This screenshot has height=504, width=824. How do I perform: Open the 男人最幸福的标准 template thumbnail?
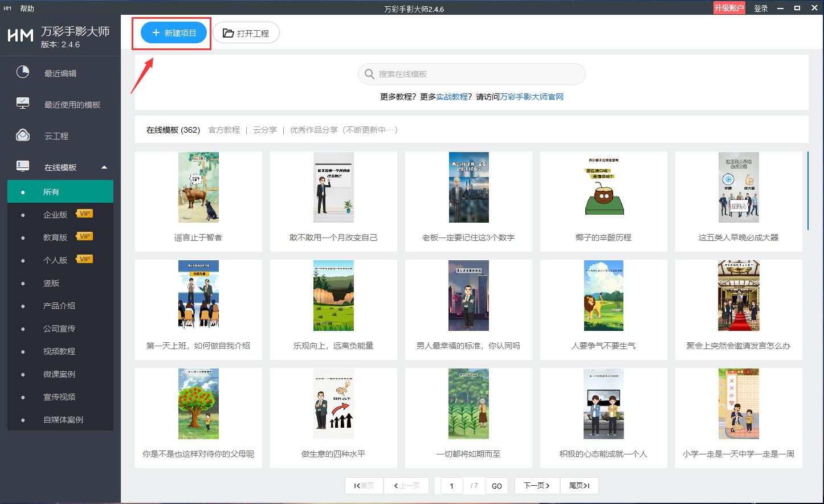[x=468, y=296]
